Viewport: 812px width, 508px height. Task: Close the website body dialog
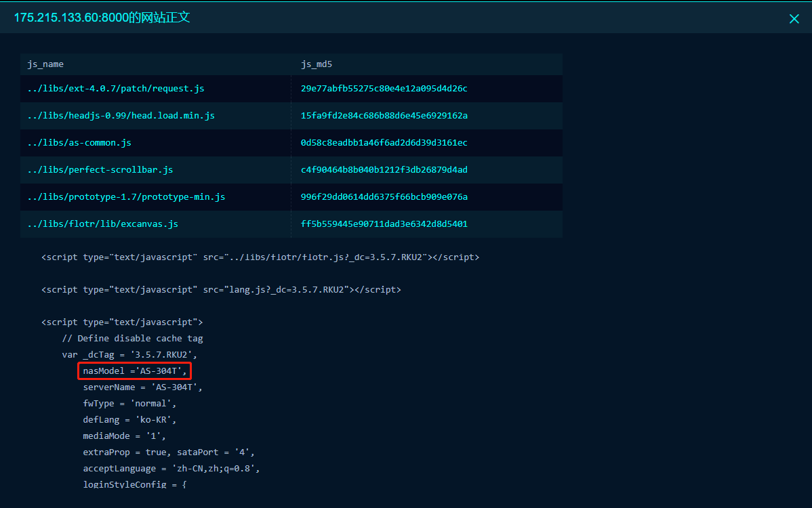point(794,19)
